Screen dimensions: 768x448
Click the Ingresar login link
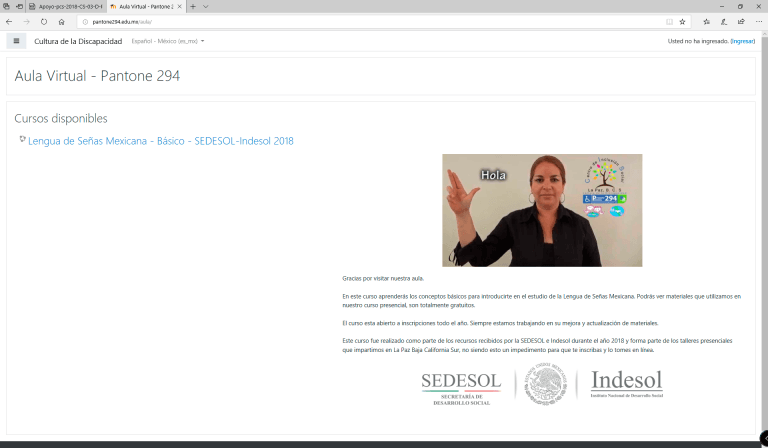coord(742,41)
